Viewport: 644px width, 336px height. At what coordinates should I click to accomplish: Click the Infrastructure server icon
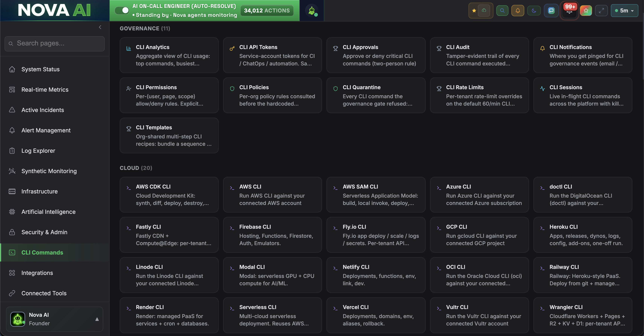click(x=12, y=191)
